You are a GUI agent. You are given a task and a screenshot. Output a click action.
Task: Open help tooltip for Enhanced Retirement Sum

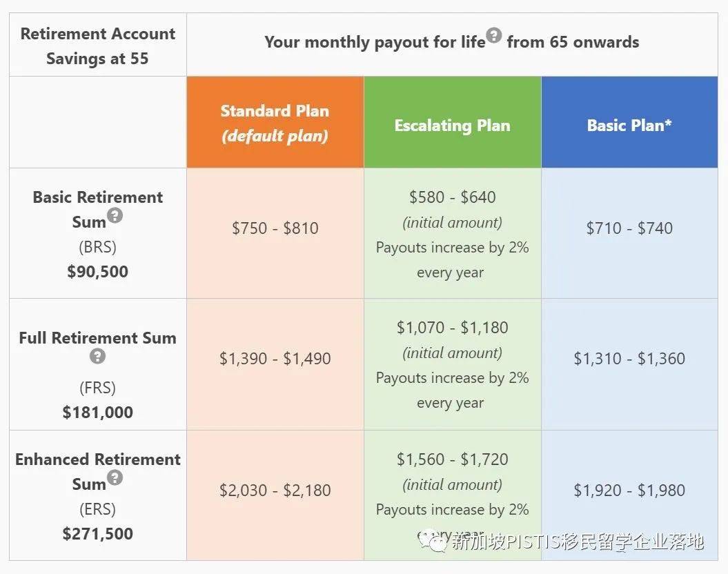point(115,477)
